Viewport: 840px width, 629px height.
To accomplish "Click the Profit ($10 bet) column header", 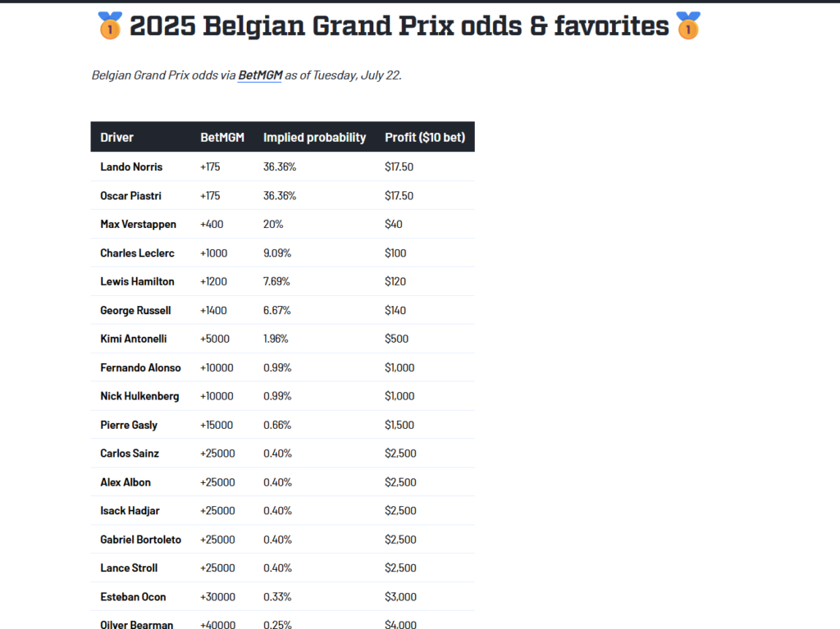I will (425, 137).
